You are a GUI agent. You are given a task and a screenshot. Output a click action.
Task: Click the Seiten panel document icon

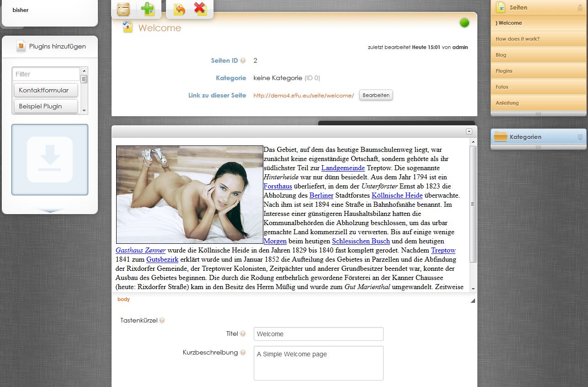coord(501,7)
